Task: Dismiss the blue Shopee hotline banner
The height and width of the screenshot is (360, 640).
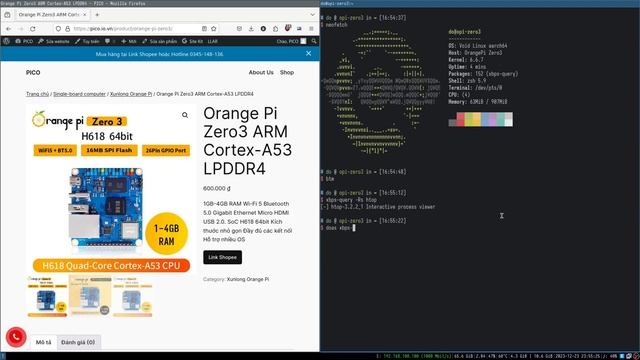Action: click(x=309, y=53)
